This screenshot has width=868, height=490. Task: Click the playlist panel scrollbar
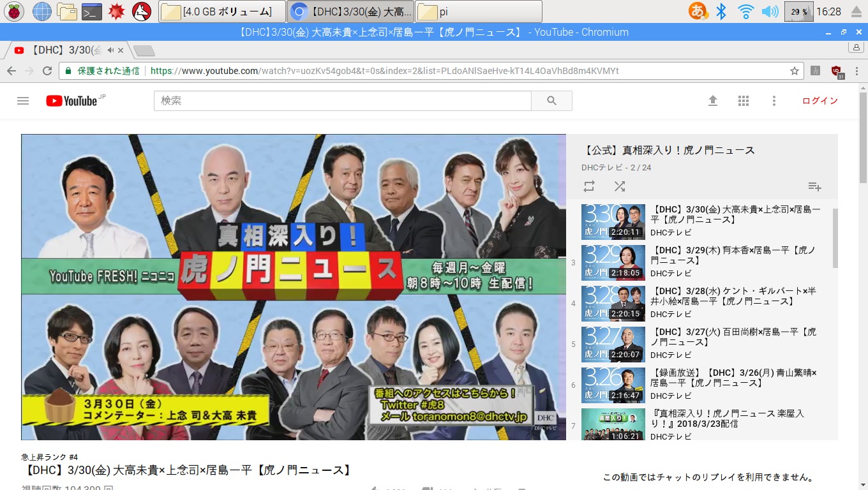pyautogui.click(x=835, y=237)
